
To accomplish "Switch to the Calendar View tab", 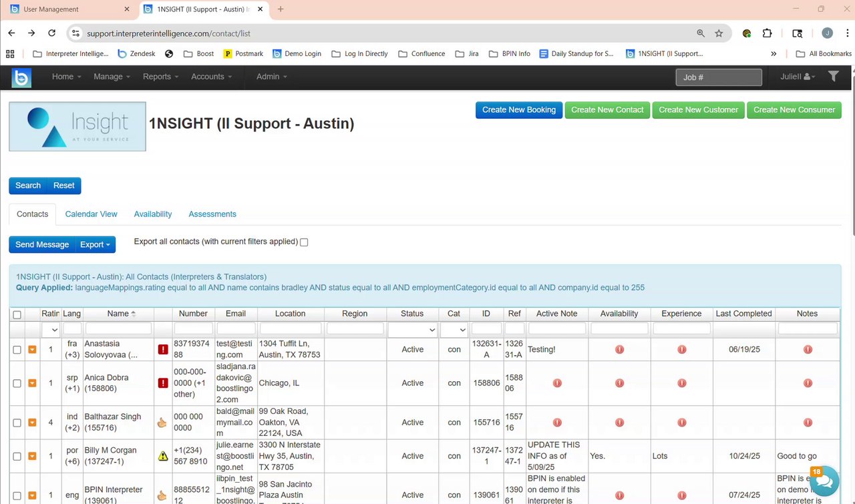I will pos(92,214).
